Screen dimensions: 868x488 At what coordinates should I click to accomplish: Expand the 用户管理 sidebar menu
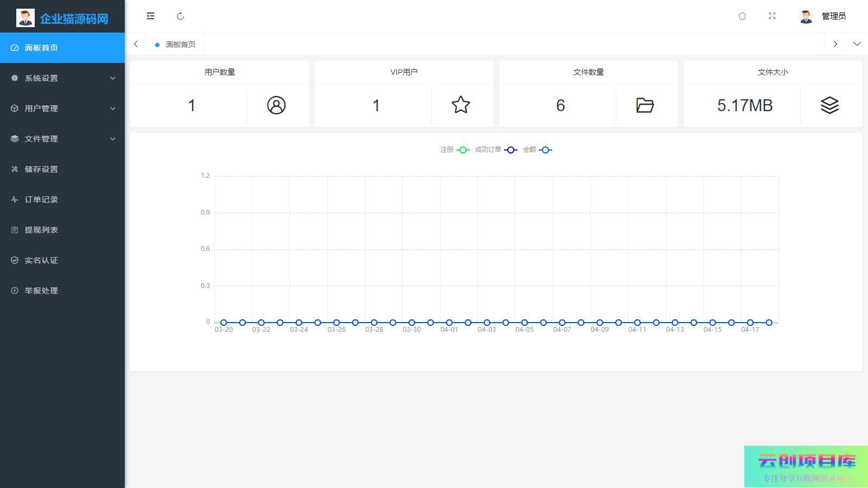tap(62, 108)
